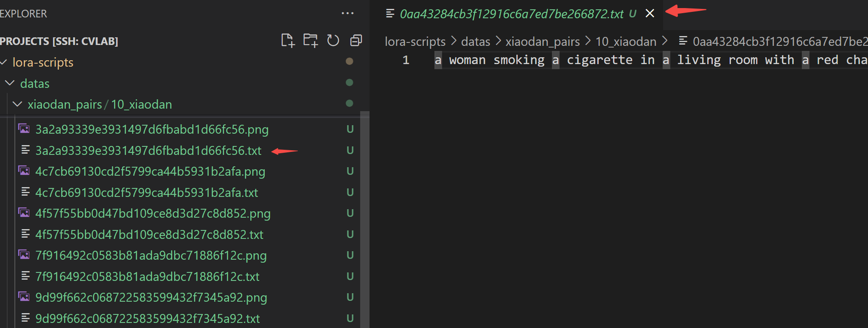Click the text icon of 7f916492c0583b81ada9dbc71886f12c.txt
The height and width of the screenshot is (328, 868).
pyautogui.click(x=25, y=276)
